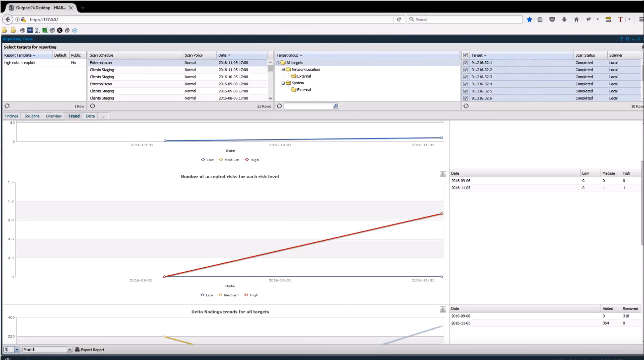Click the target group search magnifier icon

[336, 106]
